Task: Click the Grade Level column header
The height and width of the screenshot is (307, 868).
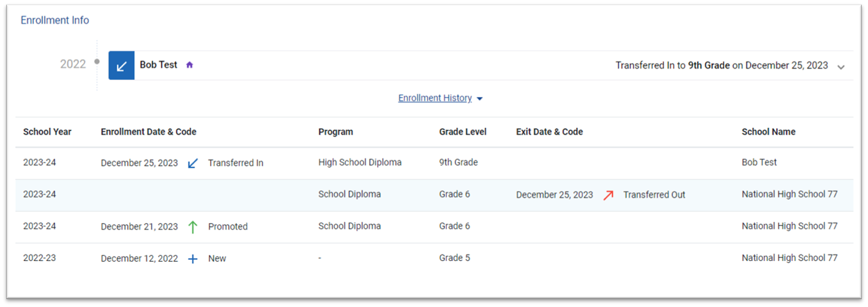Action: [x=462, y=132]
